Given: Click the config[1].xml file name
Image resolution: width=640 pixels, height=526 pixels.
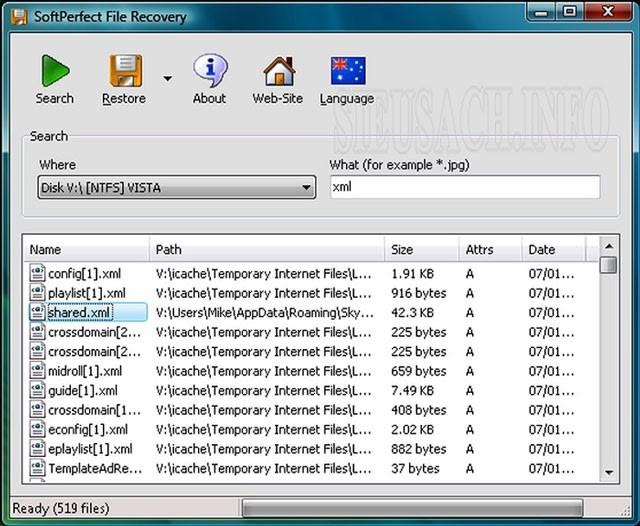Looking at the screenshot, I should click(84, 273).
